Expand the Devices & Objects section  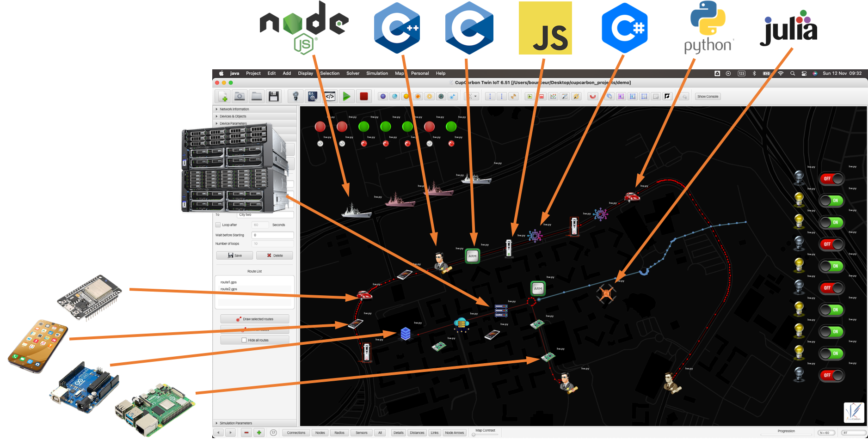[233, 116]
